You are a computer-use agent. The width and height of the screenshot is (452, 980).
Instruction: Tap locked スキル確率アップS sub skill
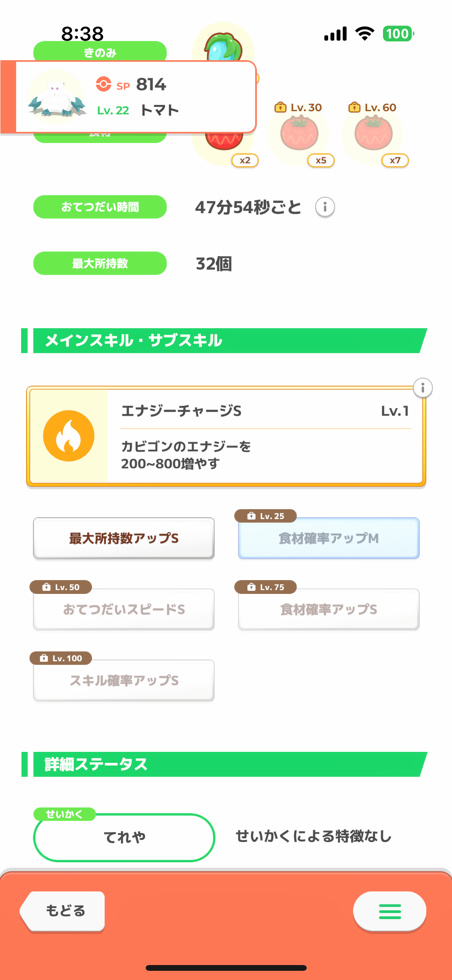123,681
